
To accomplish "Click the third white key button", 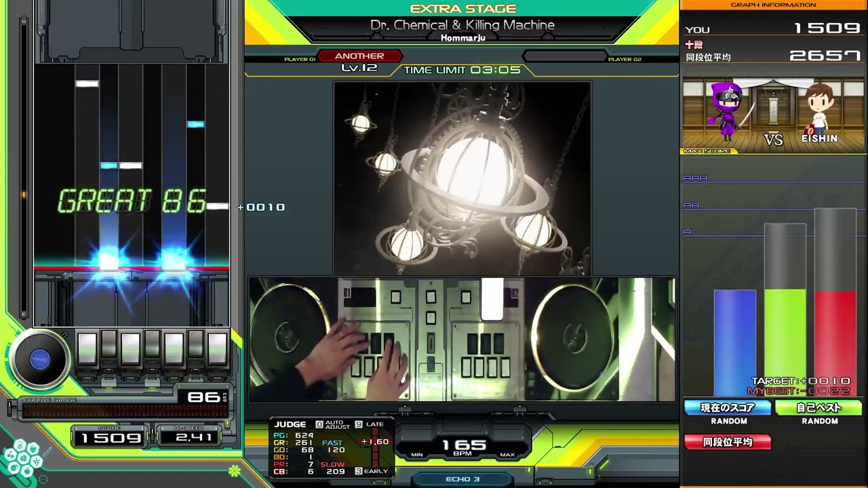I will (x=130, y=350).
